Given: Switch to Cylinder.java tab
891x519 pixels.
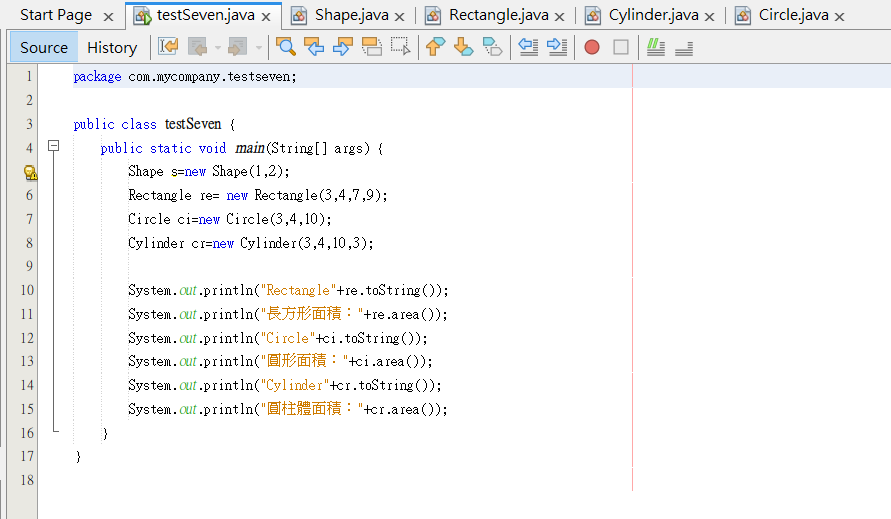Looking at the screenshot, I should click(653, 15).
